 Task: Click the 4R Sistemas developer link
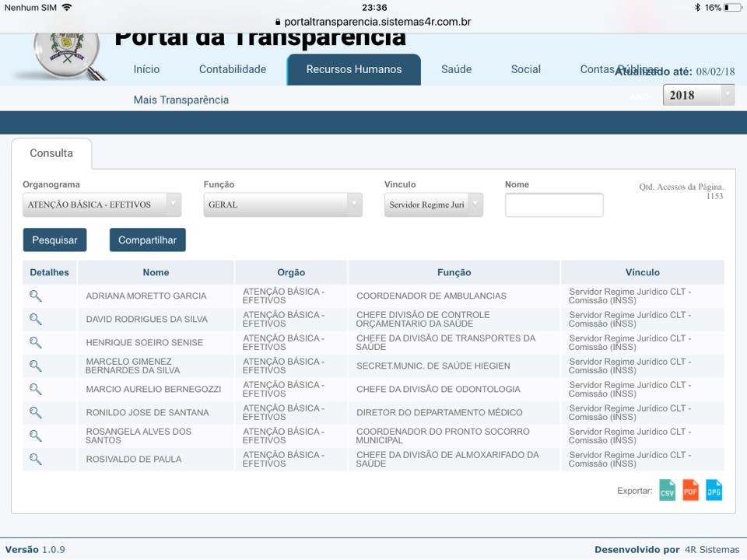click(x=712, y=550)
